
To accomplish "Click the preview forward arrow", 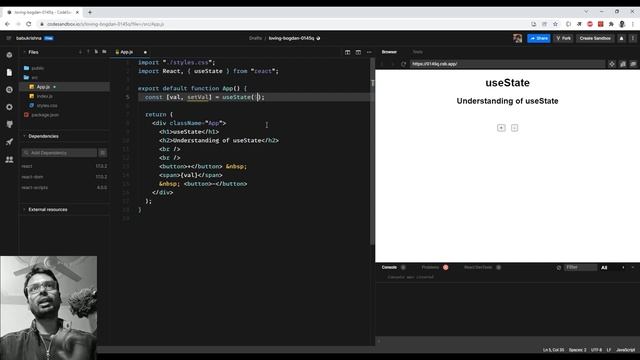I will pos(392,64).
